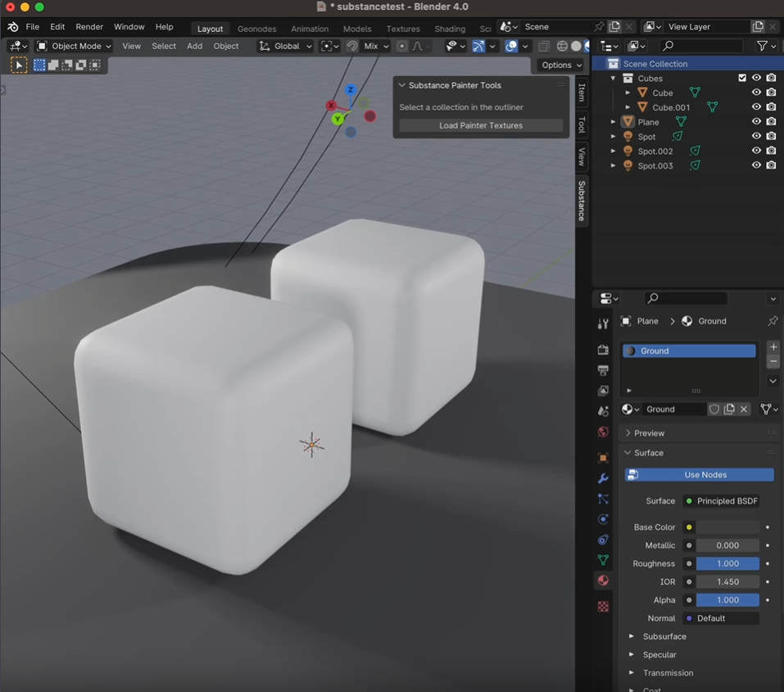Expand the Plane item in the outliner
This screenshot has height=692, width=784.
coord(613,121)
